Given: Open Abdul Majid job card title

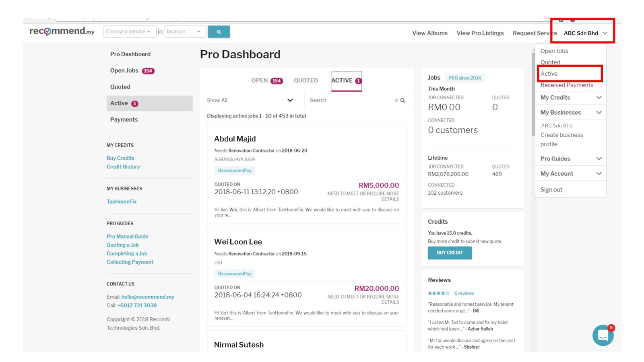Looking at the screenshot, I should (x=235, y=139).
